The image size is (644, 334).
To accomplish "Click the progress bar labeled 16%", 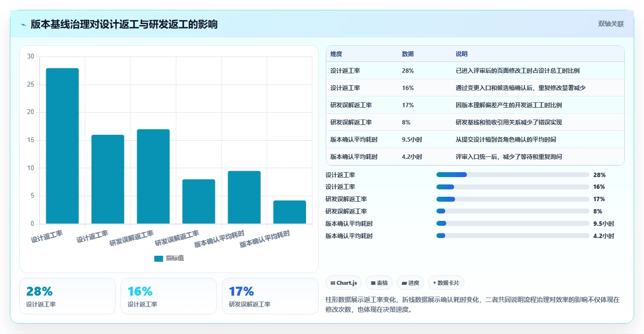I will click(513, 187).
